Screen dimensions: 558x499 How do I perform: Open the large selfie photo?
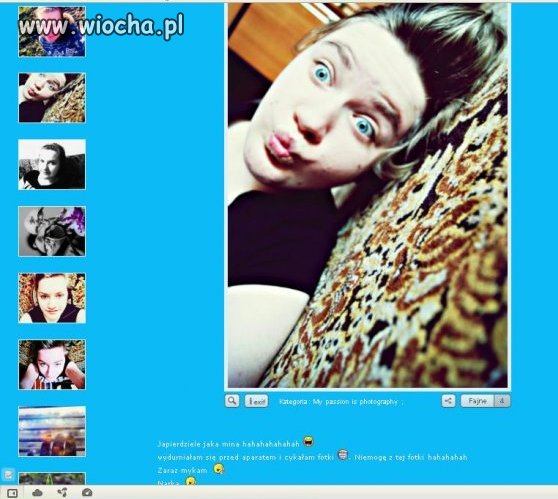tap(368, 195)
